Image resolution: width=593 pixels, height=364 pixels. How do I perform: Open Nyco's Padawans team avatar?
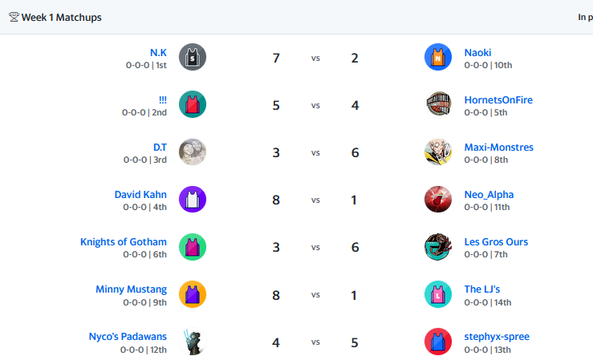(193, 342)
